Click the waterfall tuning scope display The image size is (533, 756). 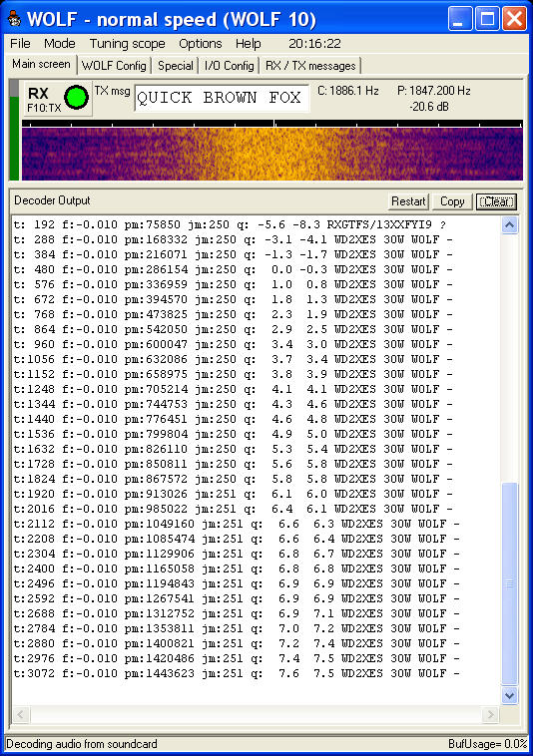point(272,154)
